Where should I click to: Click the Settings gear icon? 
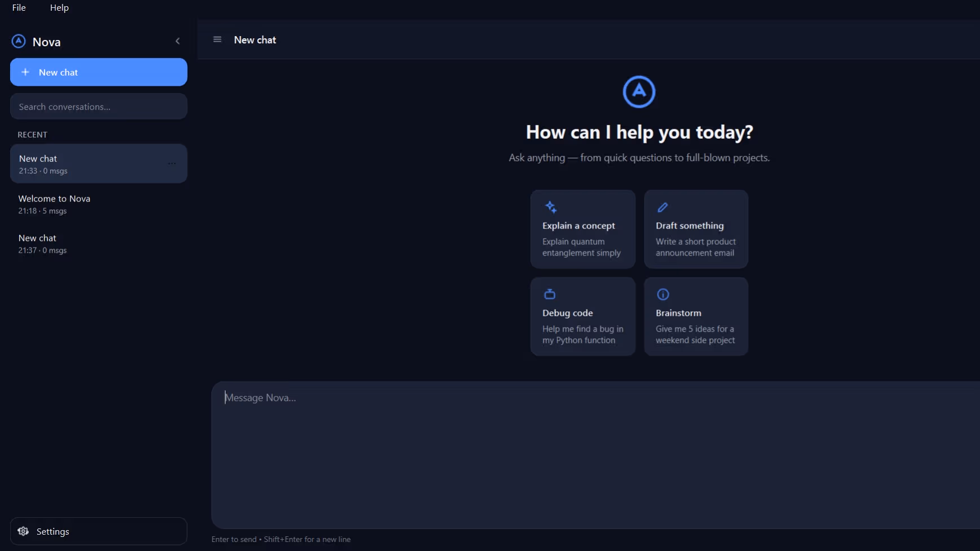pyautogui.click(x=23, y=531)
